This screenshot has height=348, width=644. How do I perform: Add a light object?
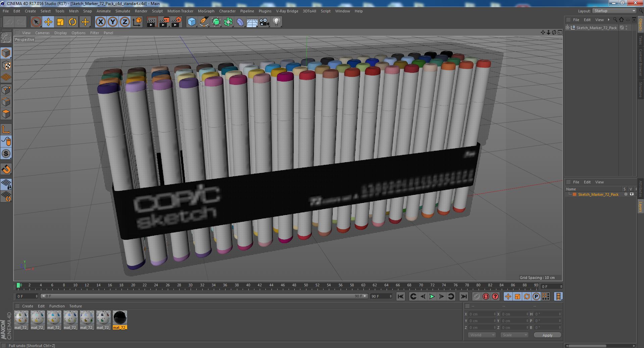click(277, 22)
